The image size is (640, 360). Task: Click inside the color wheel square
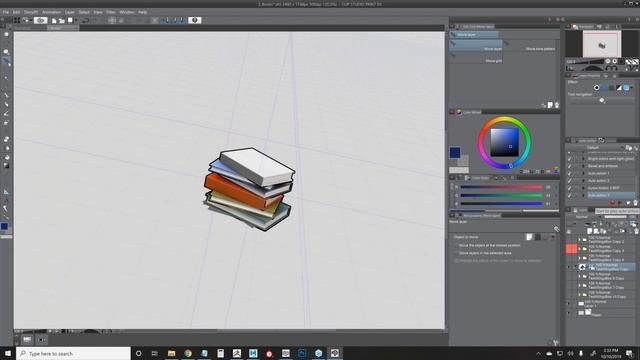coord(504,142)
